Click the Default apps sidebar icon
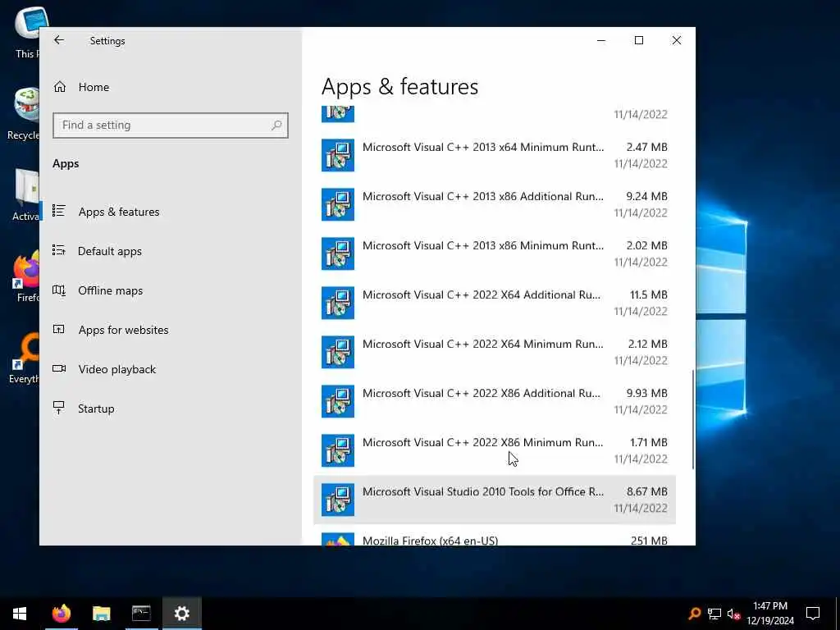This screenshot has width=840, height=630. click(59, 250)
